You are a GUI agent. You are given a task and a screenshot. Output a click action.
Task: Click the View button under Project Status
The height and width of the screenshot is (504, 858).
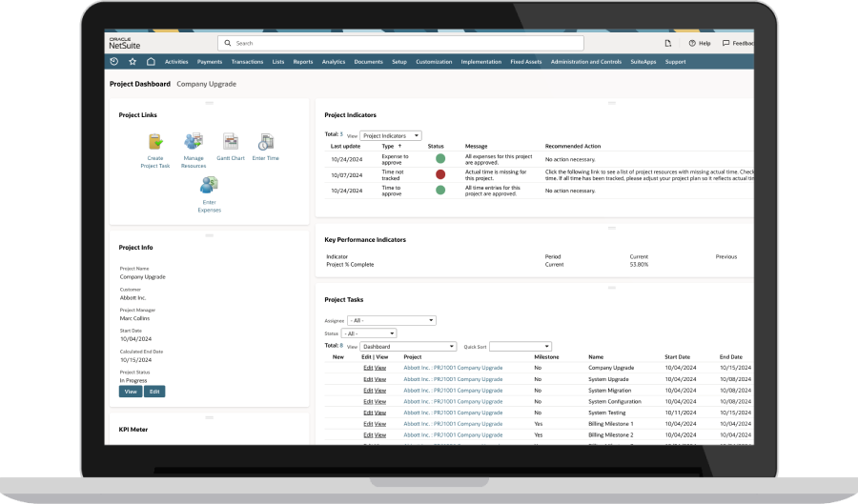[x=131, y=392]
